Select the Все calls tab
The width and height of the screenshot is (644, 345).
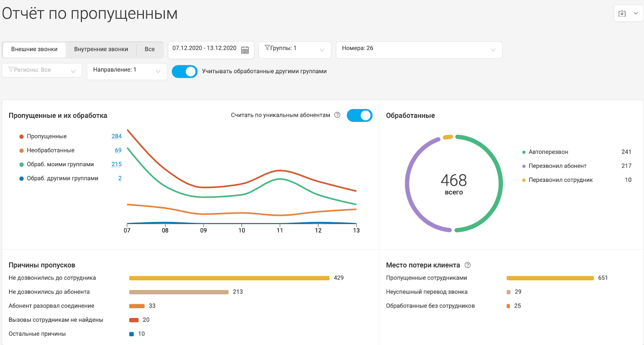point(150,49)
